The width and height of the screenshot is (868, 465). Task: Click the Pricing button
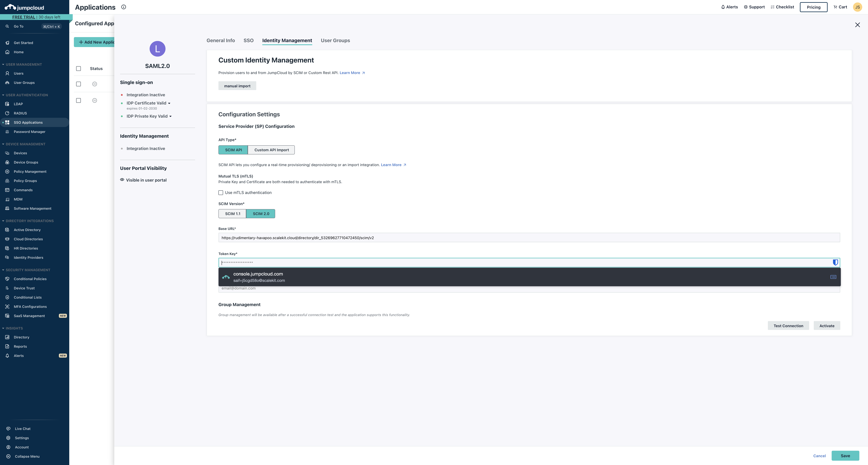[813, 7]
